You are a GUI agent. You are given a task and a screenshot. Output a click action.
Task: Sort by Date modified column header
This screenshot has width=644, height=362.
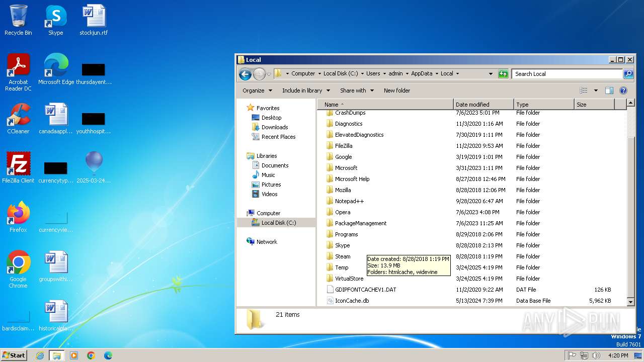tap(484, 105)
